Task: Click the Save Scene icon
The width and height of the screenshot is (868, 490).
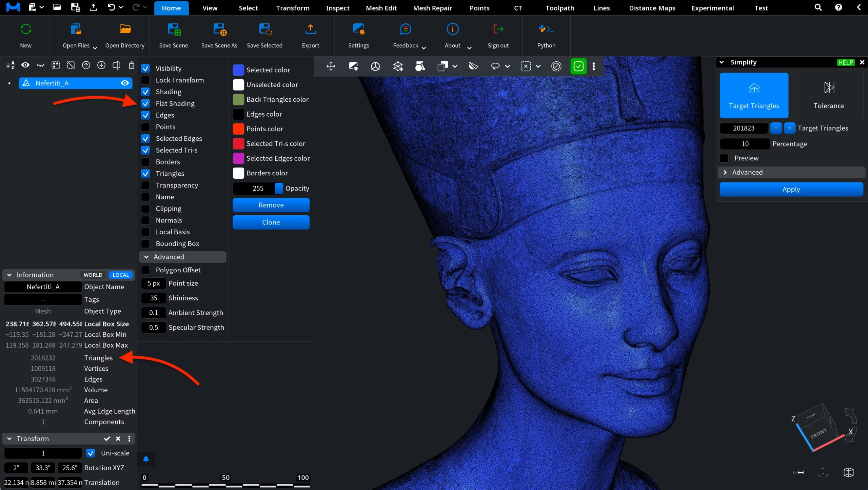Action: [174, 29]
